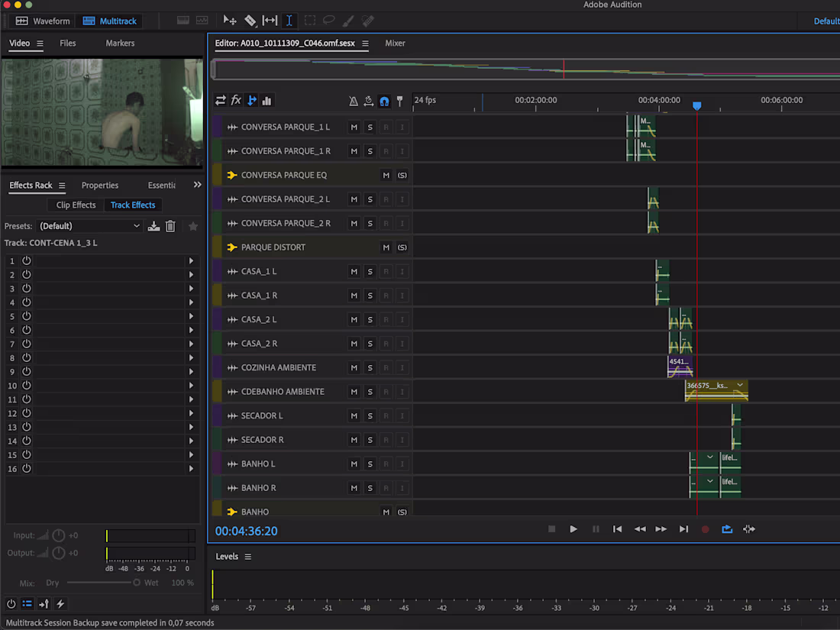Image resolution: width=840 pixels, height=630 pixels.
Task: Click the Track Effects button
Action: pos(133,205)
